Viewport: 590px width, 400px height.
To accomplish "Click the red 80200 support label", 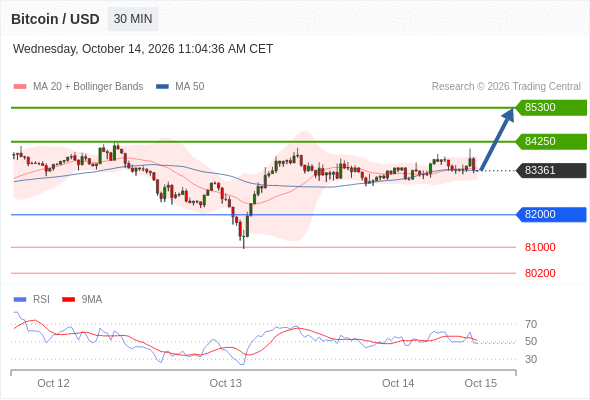I will point(540,273).
